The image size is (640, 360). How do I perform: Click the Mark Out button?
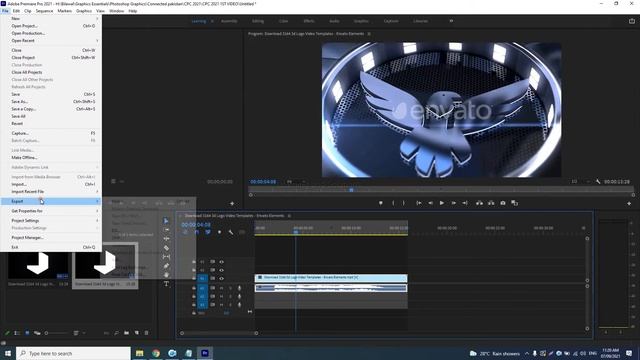pyautogui.click(x=404, y=203)
